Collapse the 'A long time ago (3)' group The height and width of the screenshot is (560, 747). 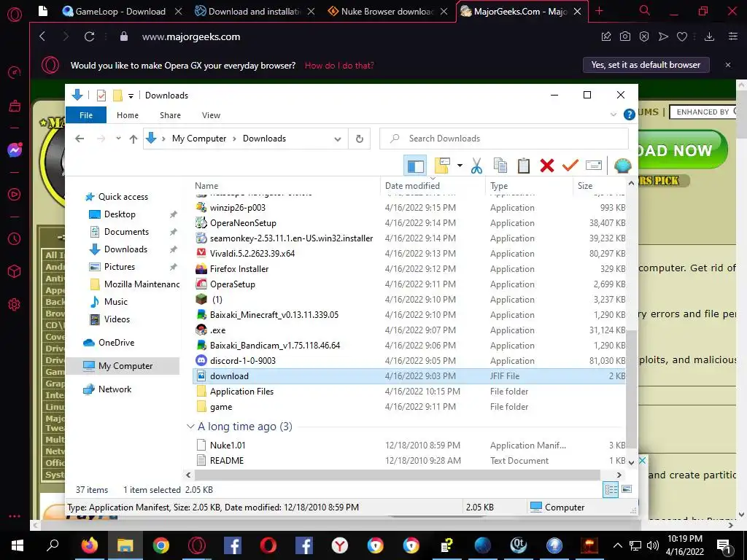[x=190, y=427]
